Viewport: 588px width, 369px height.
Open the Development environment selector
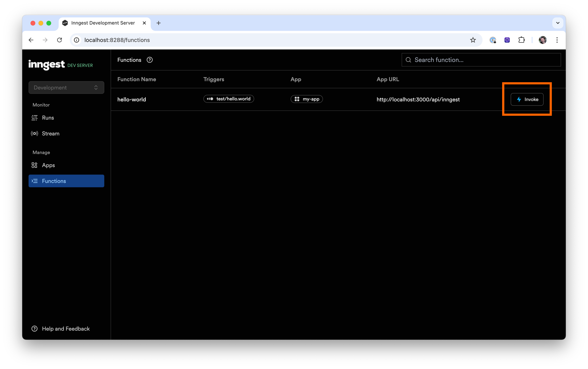click(66, 87)
